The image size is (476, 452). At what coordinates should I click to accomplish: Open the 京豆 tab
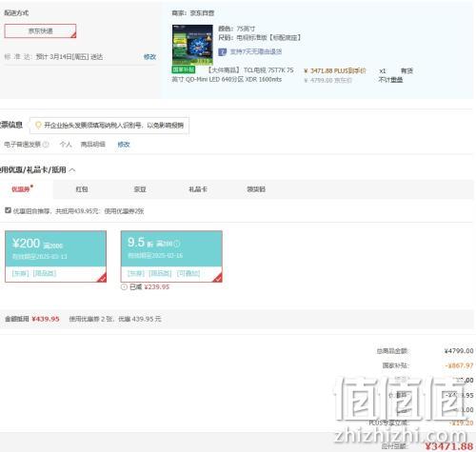pyautogui.click(x=140, y=189)
